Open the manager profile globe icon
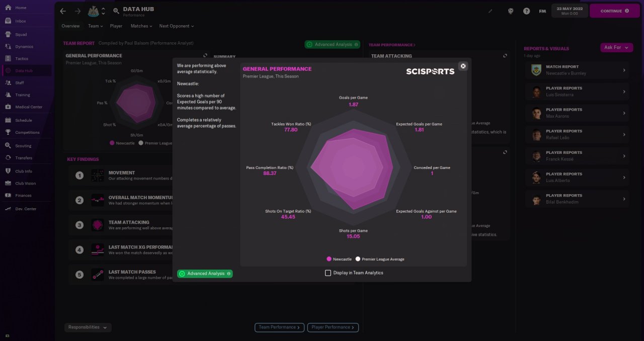644x341 pixels. [511, 11]
